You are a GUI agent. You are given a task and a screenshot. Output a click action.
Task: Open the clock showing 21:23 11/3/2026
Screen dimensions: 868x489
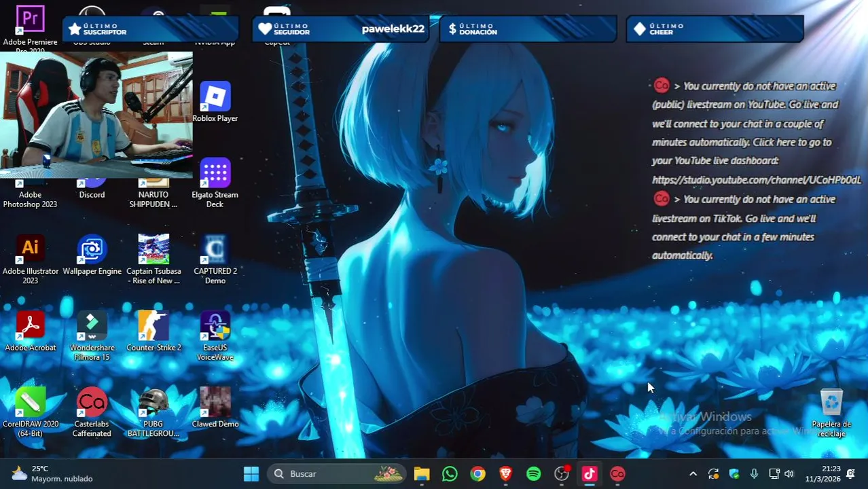(822, 473)
